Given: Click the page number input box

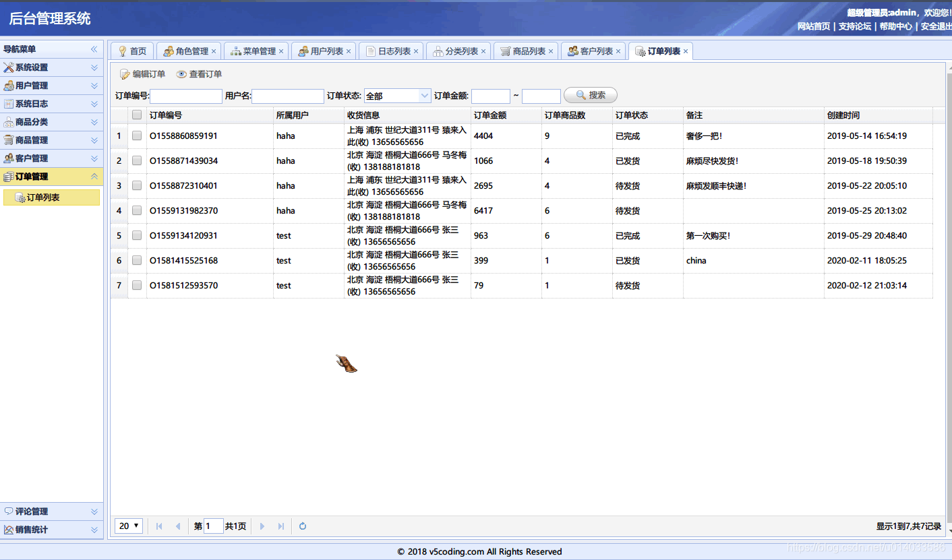Looking at the screenshot, I should point(214,526).
